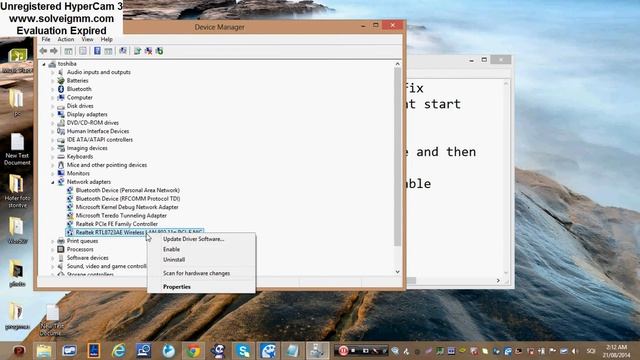Expand the Display adapters category
640x360 pixels.
click(x=53, y=115)
